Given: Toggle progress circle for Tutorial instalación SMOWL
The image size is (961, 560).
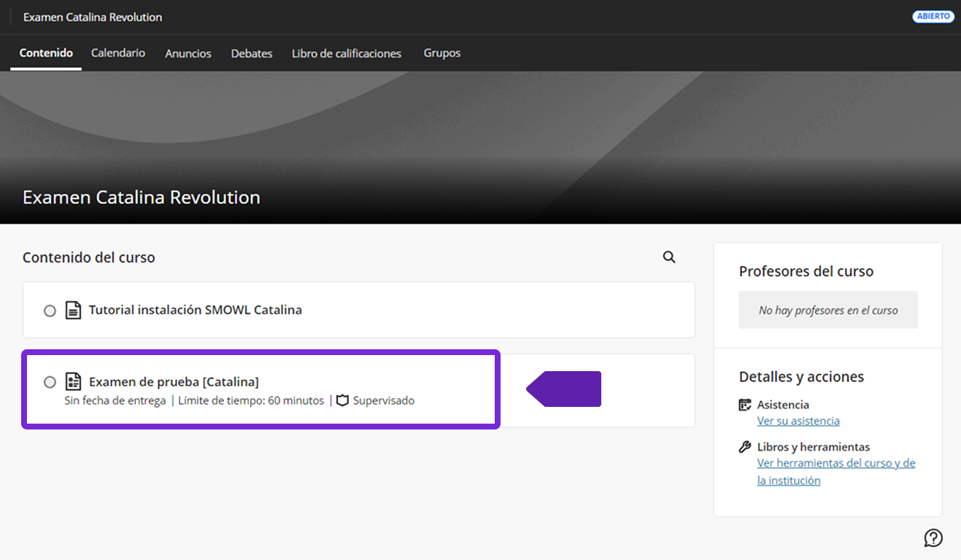Looking at the screenshot, I should [50, 311].
